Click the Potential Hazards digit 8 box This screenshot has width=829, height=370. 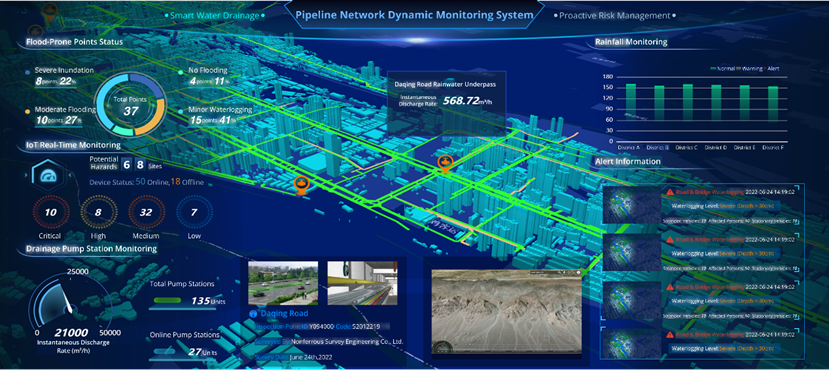(x=140, y=165)
